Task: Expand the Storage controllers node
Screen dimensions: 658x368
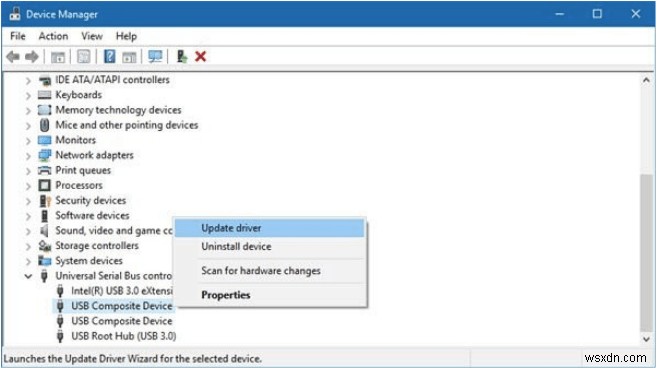Action: point(28,246)
